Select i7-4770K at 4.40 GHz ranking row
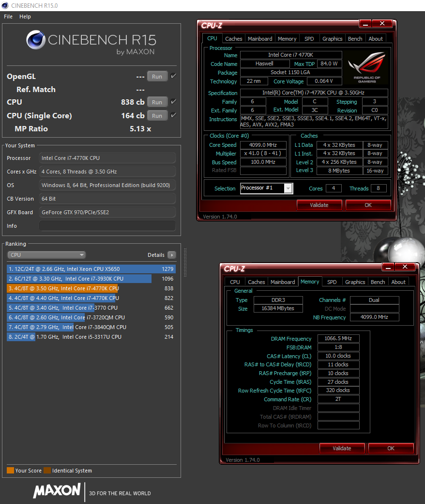This screenshot has height=504, width=425. [x=91, y=298]
